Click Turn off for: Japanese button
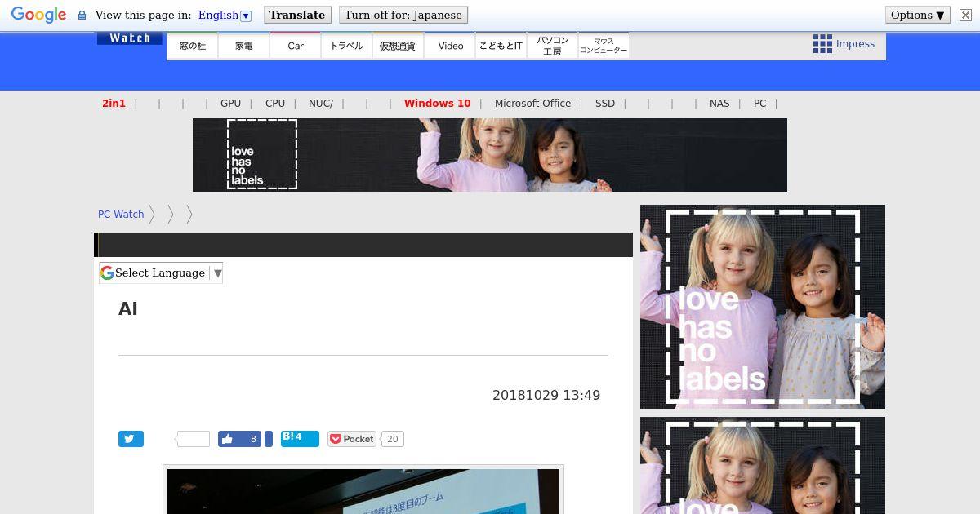Screen dimensions: 980x514 [x=403, y=15]
